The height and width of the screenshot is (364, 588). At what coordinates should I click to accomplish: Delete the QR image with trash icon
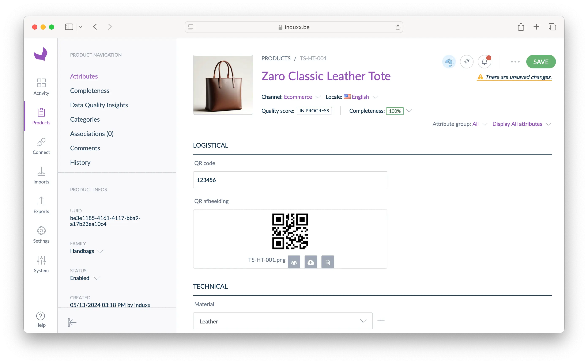327,262
